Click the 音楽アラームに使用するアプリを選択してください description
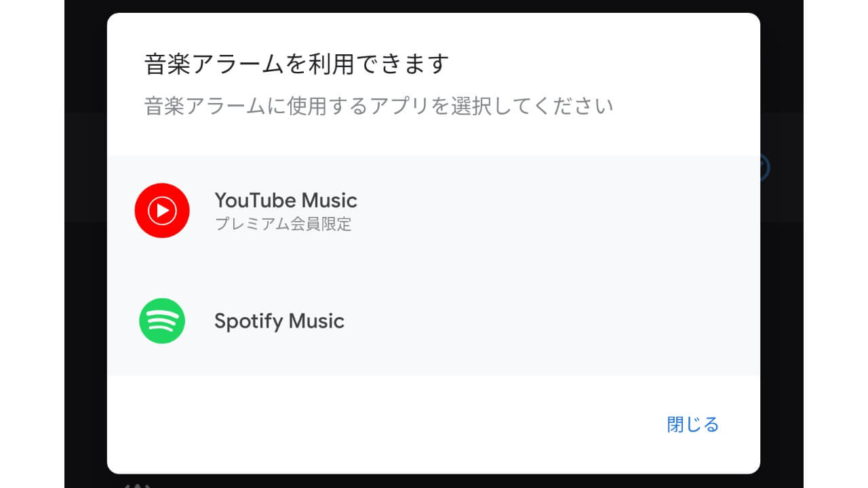Screen dimensions: 868x488 coord(378,106)
